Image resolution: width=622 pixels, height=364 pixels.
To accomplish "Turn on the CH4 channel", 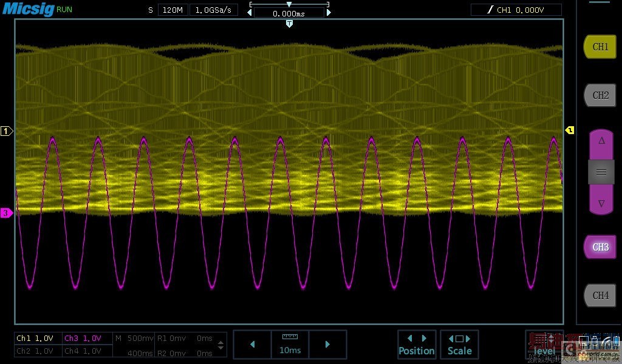I will 600,295.
